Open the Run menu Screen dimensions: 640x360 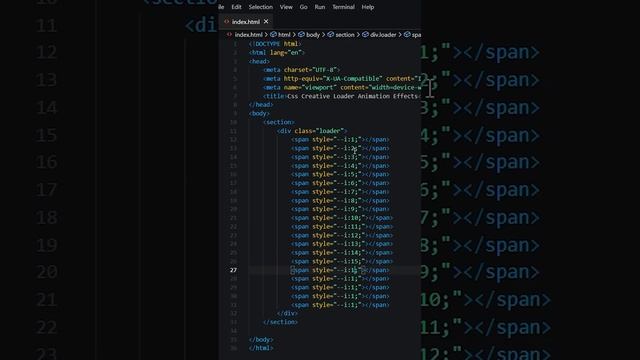coord(320,7)
